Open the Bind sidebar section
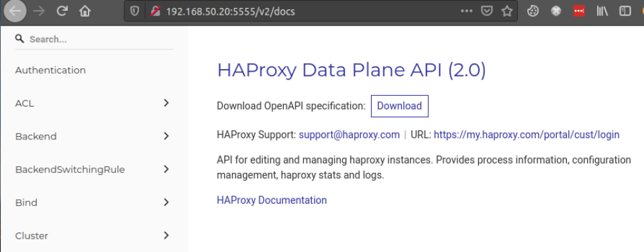The width and height of the screenshot is (644, 252). coord(26,203)
